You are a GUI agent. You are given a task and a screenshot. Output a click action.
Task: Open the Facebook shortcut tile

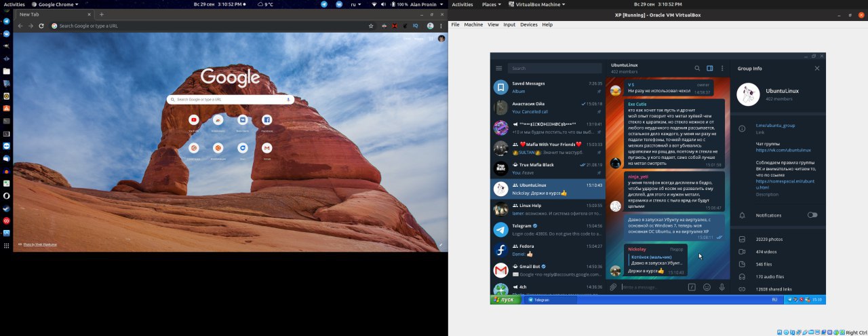click(x=267, y=122)
